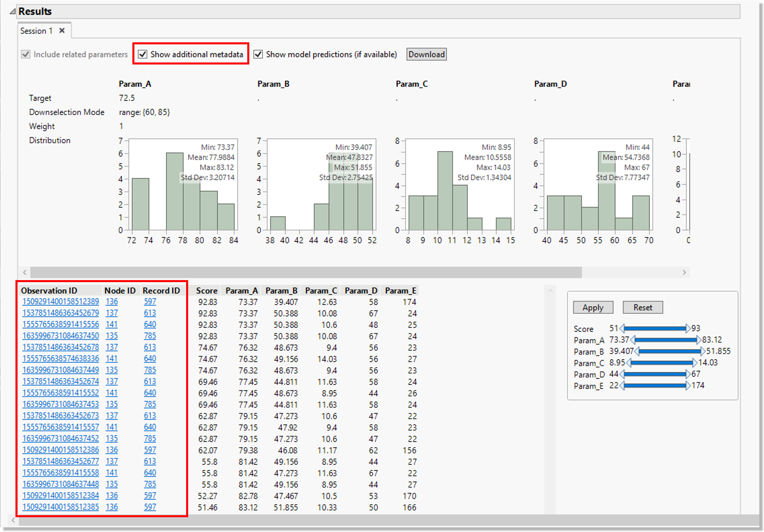Click the Param_D histogram column title
Viewport: 764px width, 532px height.
[550, 84]
